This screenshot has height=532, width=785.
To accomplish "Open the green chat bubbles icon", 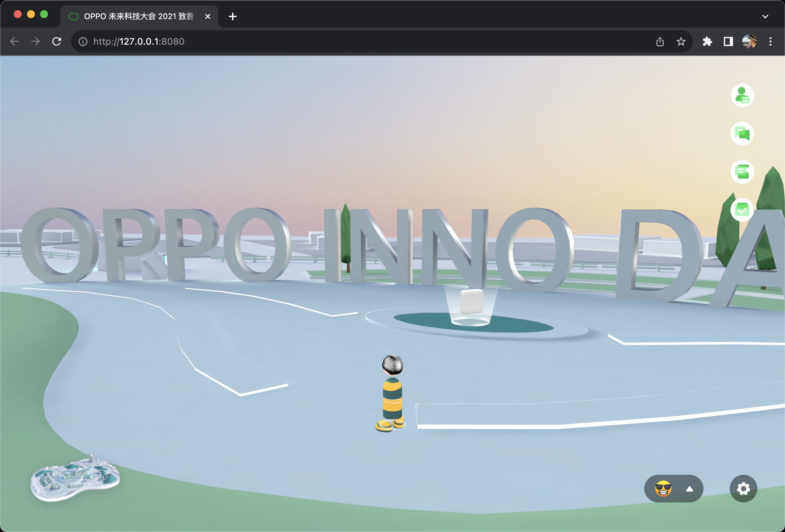I will point(742,133).
